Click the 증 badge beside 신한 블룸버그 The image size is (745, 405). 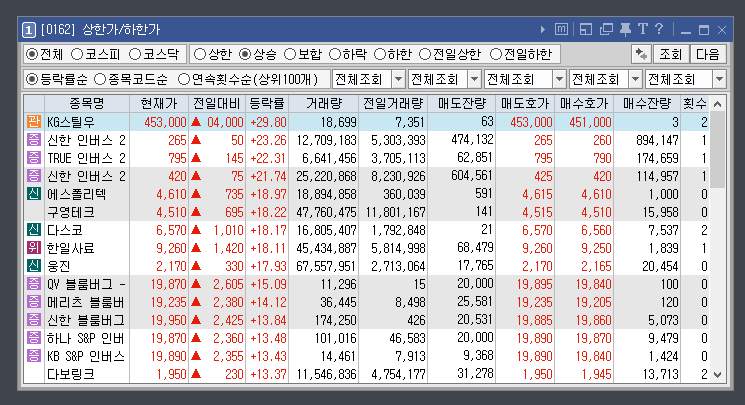[x=33, y=320]
